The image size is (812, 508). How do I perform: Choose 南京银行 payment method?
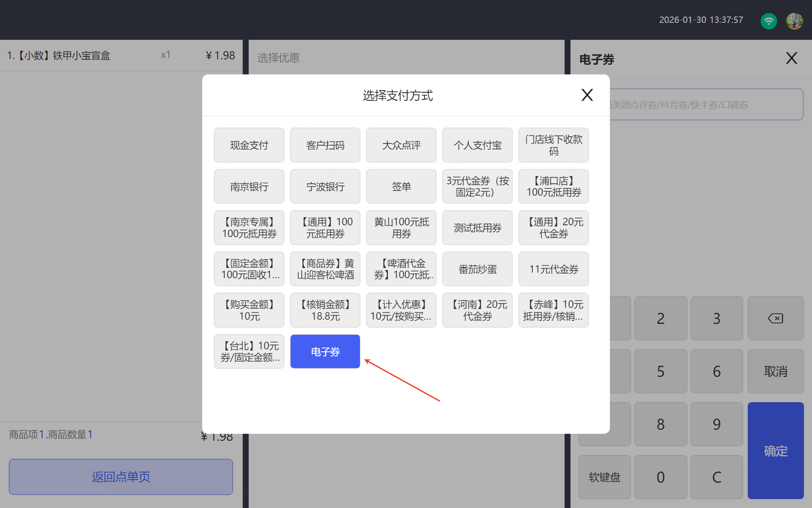coord(249,187)
